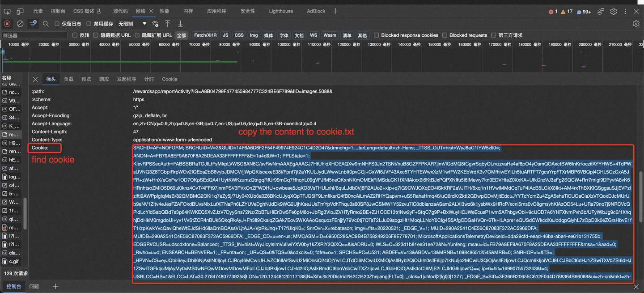Open the 响应 tab in request details
Viewport: 644px width, 293px height.
pyautogui.click(x=104, y=79)
